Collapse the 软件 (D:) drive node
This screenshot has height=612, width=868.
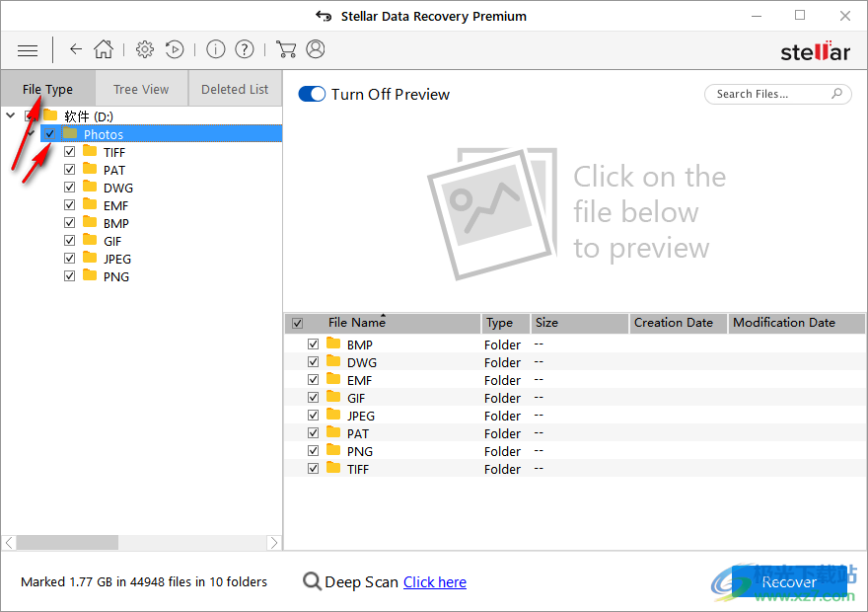click(x=11, y=115)
